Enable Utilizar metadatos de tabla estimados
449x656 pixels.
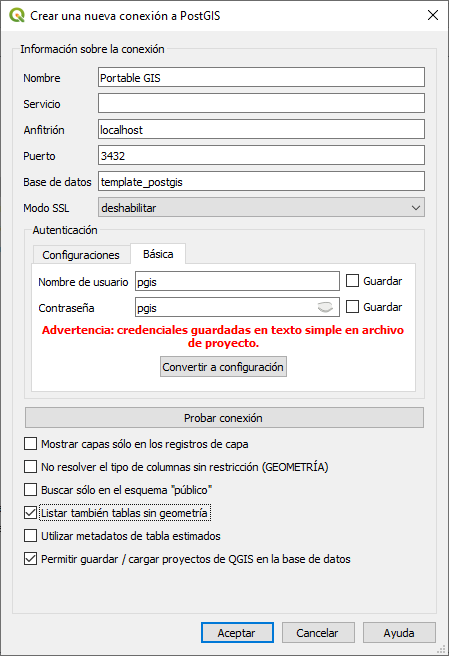(30, 536)
